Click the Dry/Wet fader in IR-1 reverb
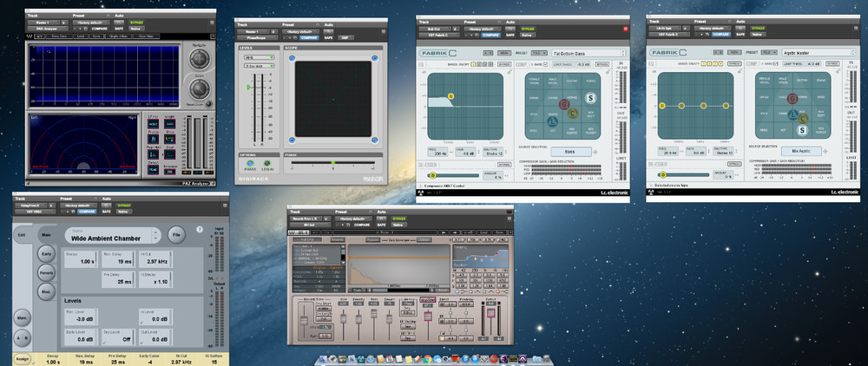This screenshot has height=366, width=868. point(428,317)
